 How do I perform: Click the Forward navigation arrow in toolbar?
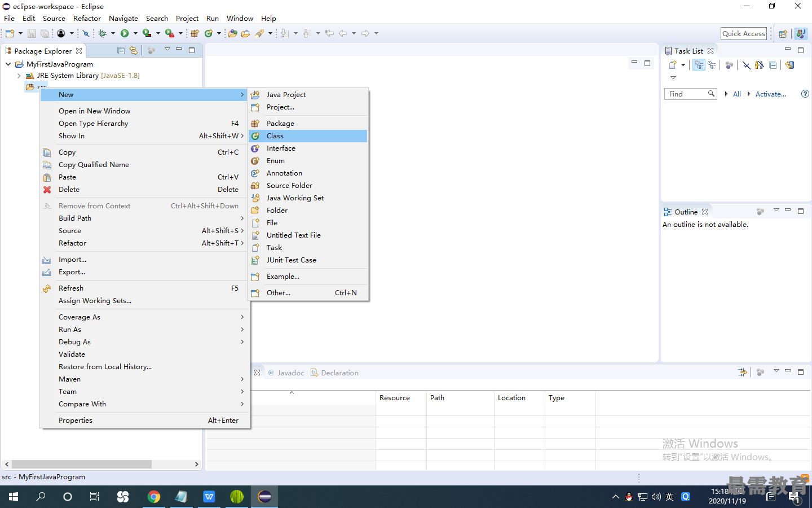click(x=365, y=33)
